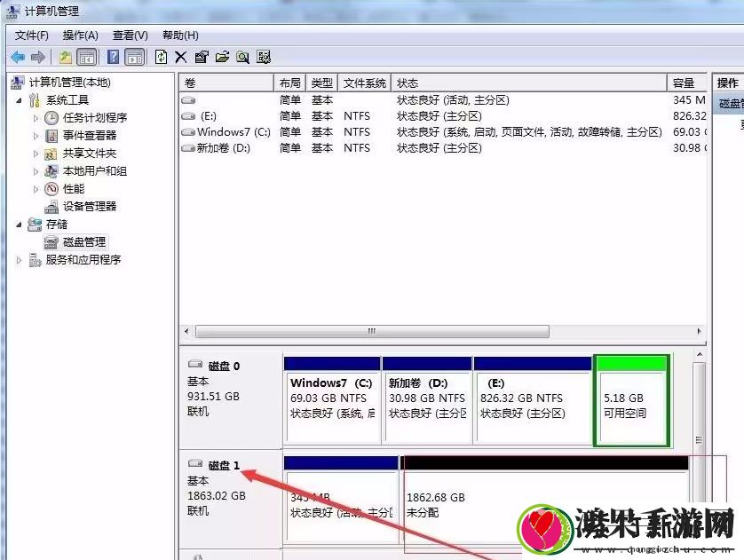The image size is (744, 560).
Task: Click the last settings toolbar icon
Action: (x=264, y=58)
